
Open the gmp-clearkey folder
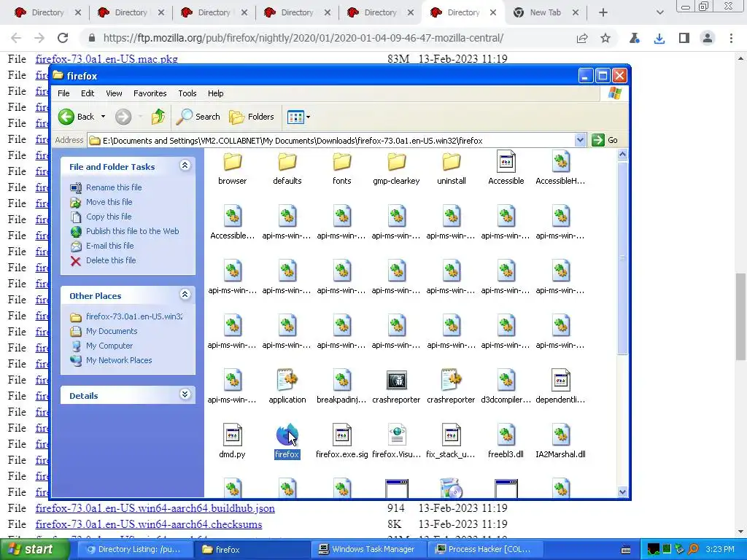click(x=396, y=162)
